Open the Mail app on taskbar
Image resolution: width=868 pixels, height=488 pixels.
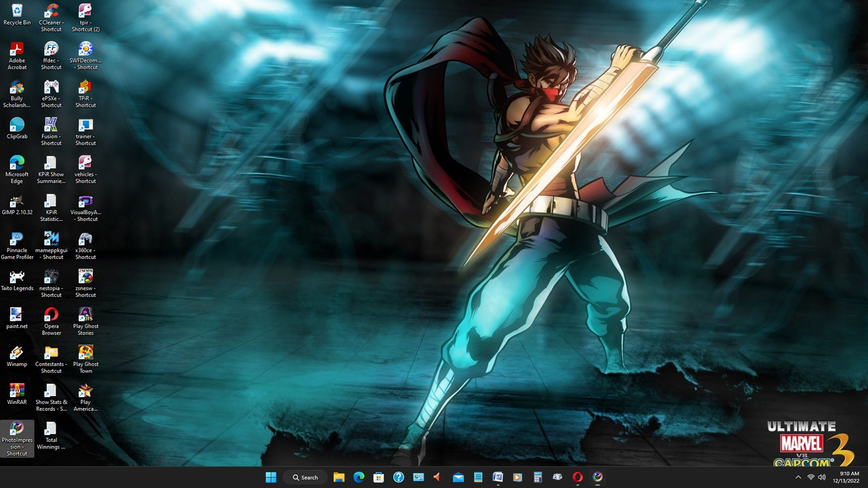[458, 477]
